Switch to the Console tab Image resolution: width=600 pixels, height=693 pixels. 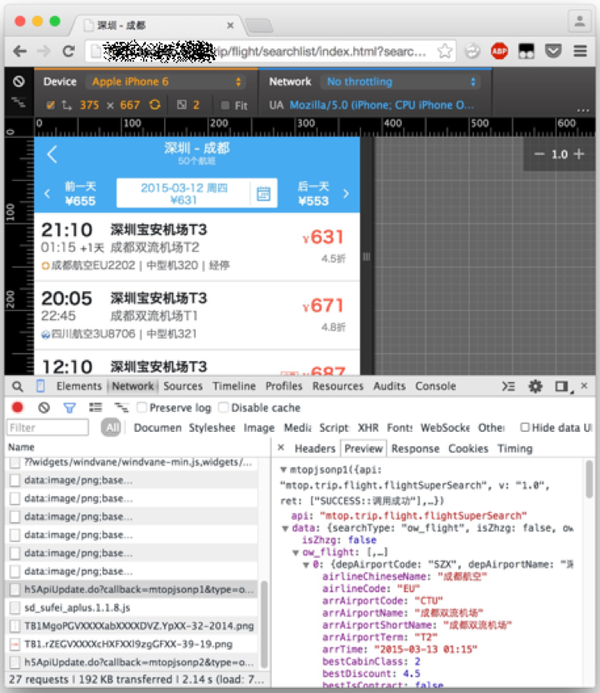pyautogui.click(x=435, y=386)
